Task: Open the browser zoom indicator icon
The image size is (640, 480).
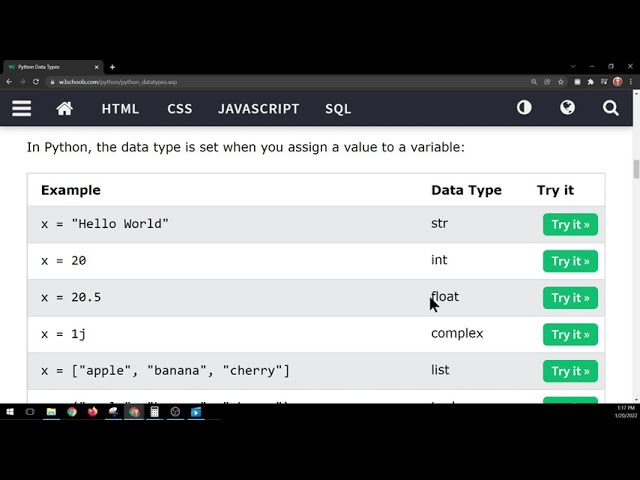Action: tap(534, 82)
